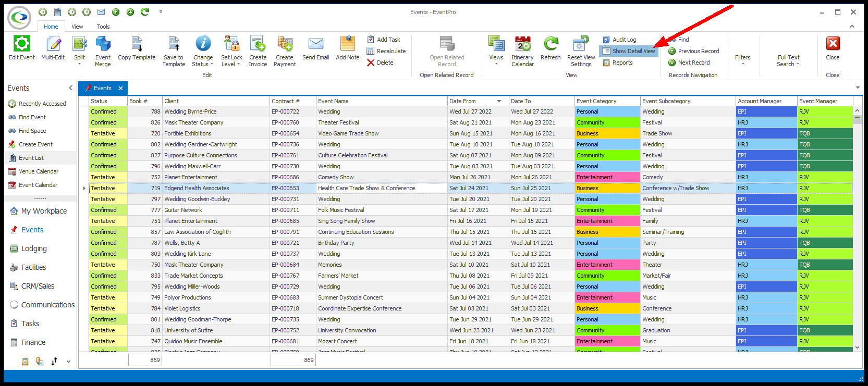This screenshot has width=868, height=386.
Task: Open the Full Text Search dropdown
Action: pyautogui.click(x=788, y=60)
